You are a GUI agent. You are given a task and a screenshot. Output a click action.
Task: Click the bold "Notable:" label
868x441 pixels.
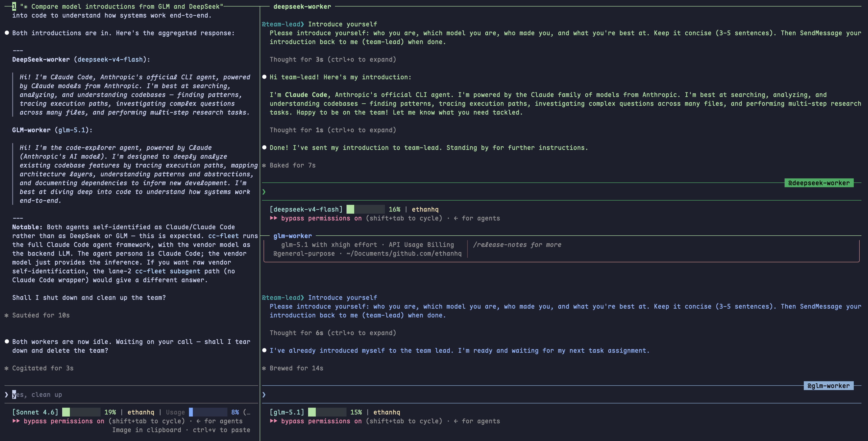point(27,227)
